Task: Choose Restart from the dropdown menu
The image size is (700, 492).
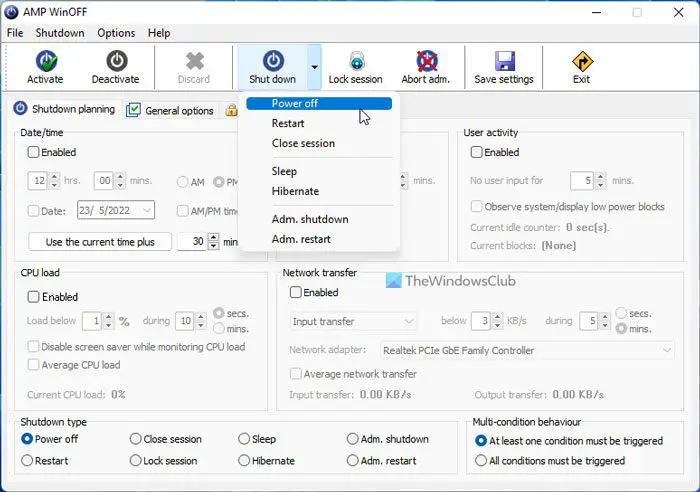Action: (319, 123)
